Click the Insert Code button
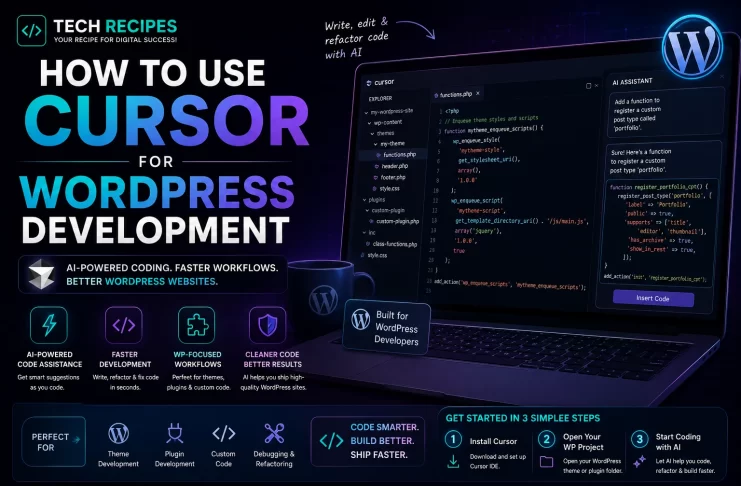 click(653, 298)
